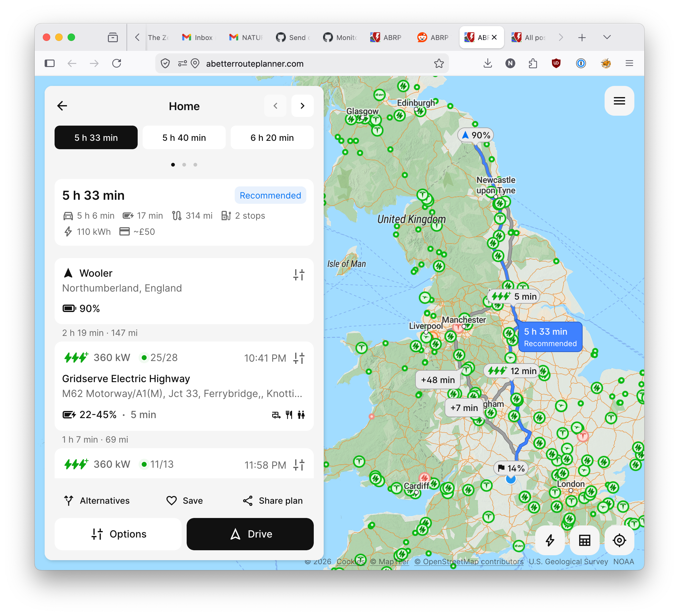Switch to the NATUR Gmail tab
679x616 pixels.
pyautogui.click(x=246, y=38)
